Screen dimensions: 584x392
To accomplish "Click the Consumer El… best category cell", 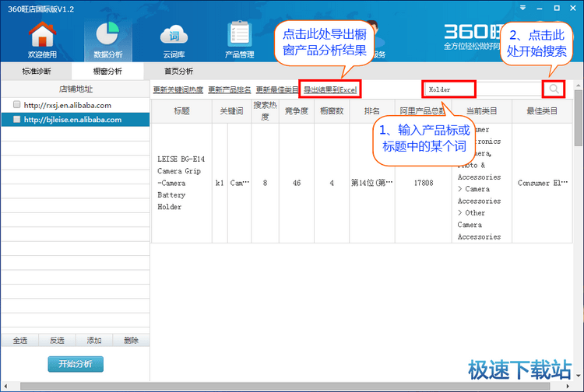I will [x=542, y=183].
